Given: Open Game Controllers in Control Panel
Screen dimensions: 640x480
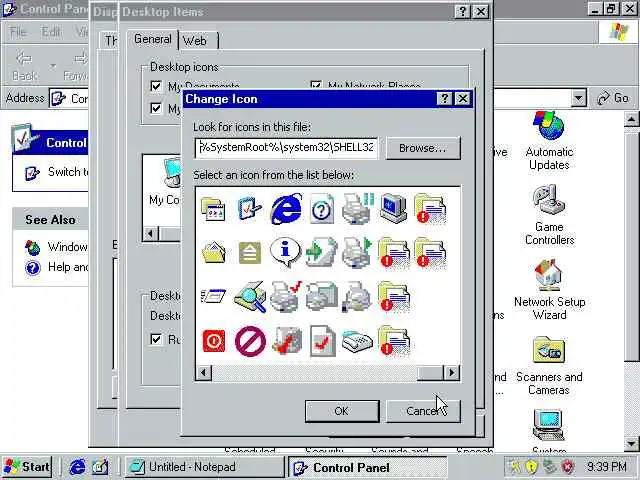Looking at the screenshot, I should tap(549, 216).
